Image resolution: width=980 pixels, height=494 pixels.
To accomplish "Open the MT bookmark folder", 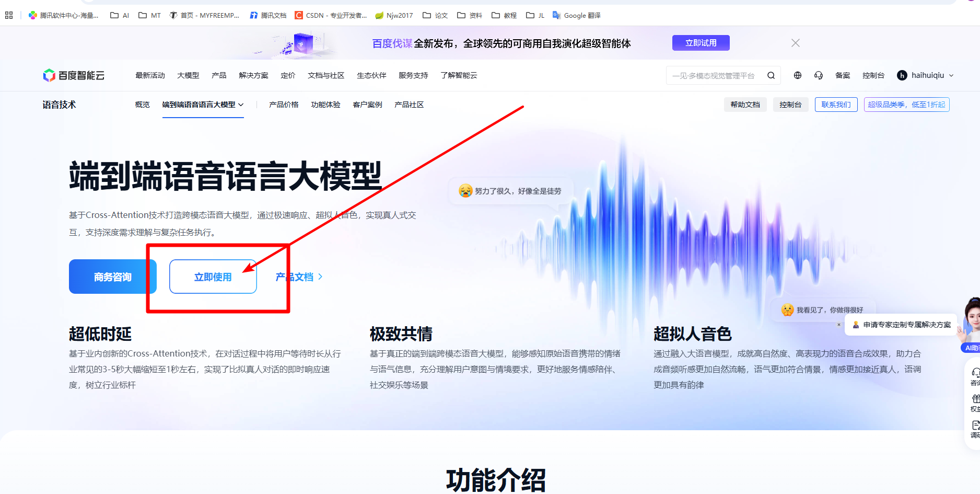I will tap(149, 15).
